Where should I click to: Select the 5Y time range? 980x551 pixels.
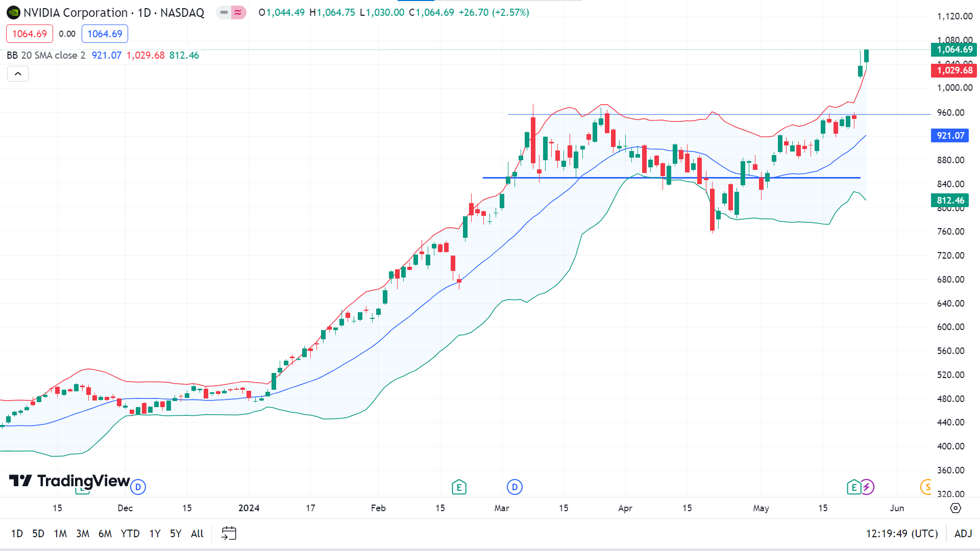(x=176, y=533)
